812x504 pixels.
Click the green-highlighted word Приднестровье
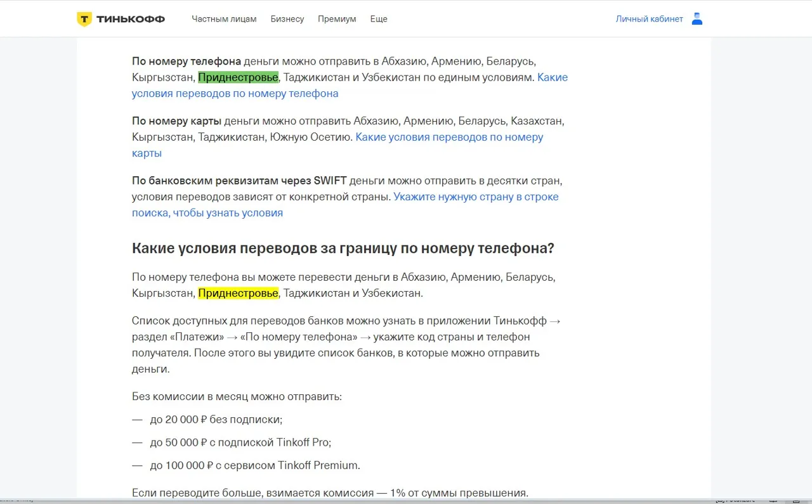point(238,77)
